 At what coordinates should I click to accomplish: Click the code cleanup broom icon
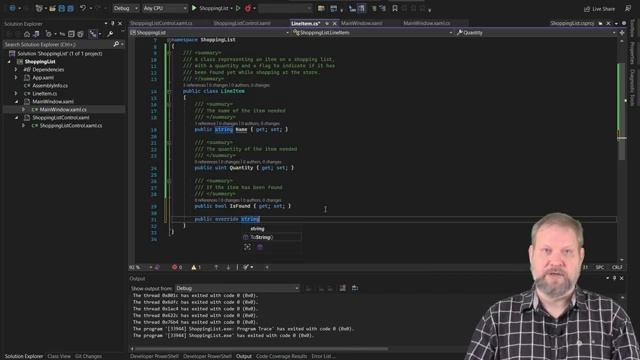point(246,267)
